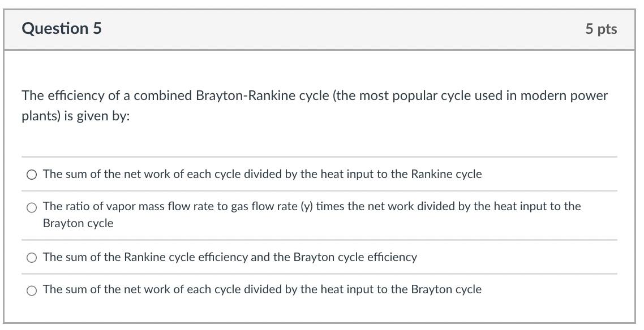This screenshot has width=644, height=330.
Task: Choose "sum of Rankine and Brayton cycle efficiency"
Action: [x=32, y=258]
